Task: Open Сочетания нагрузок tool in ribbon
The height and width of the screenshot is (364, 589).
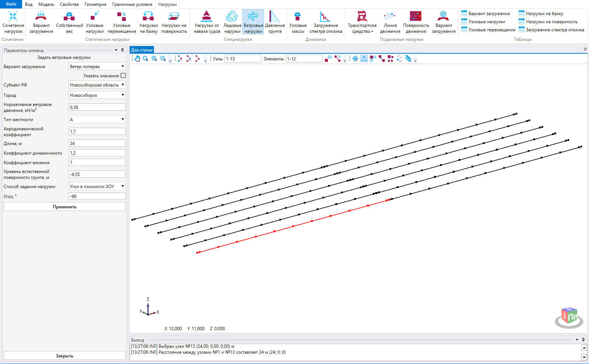Action: pos(13,22)
